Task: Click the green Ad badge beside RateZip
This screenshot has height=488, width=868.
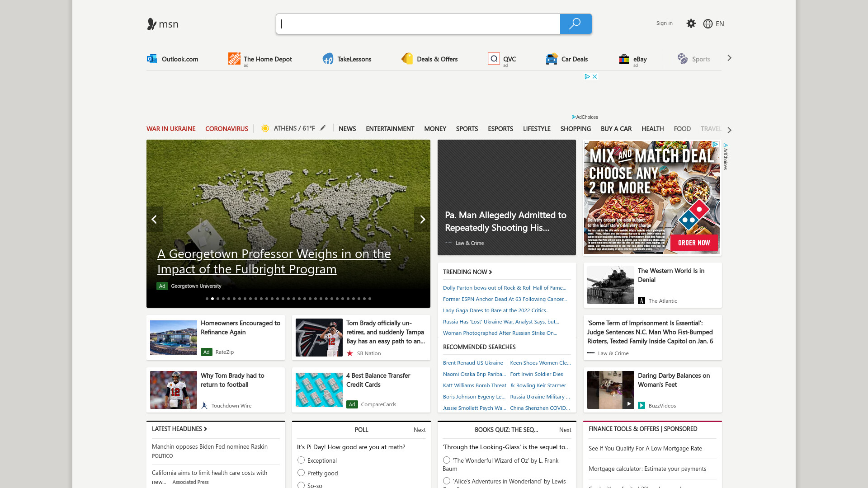Action: [207, 352]
